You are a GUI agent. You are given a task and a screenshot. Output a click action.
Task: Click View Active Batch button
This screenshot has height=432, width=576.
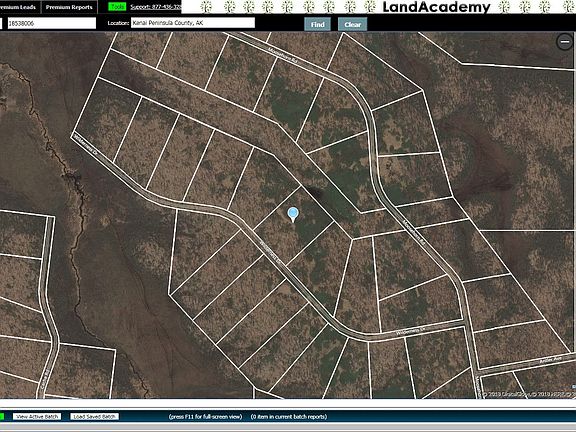[x=37, y=417]
